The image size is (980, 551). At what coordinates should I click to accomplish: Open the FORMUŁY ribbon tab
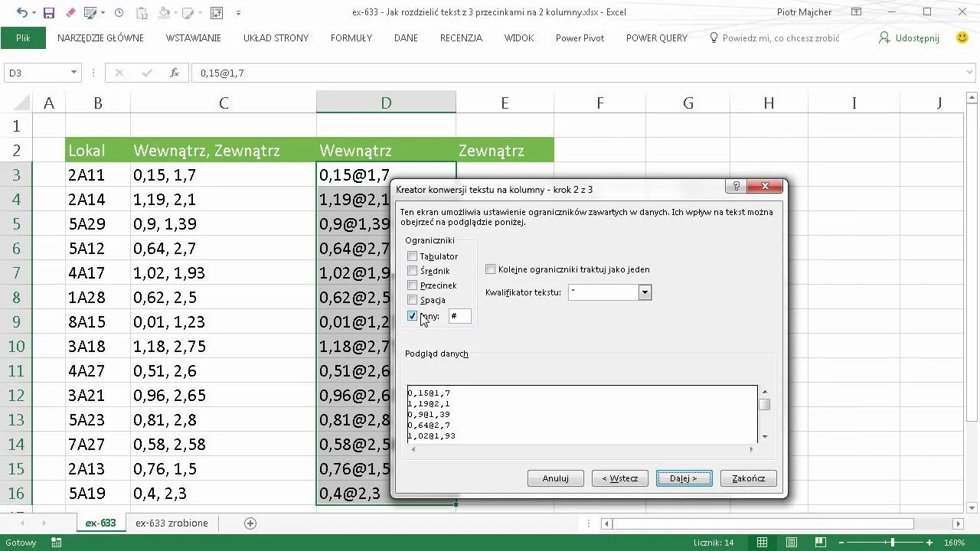pos(351,37)
